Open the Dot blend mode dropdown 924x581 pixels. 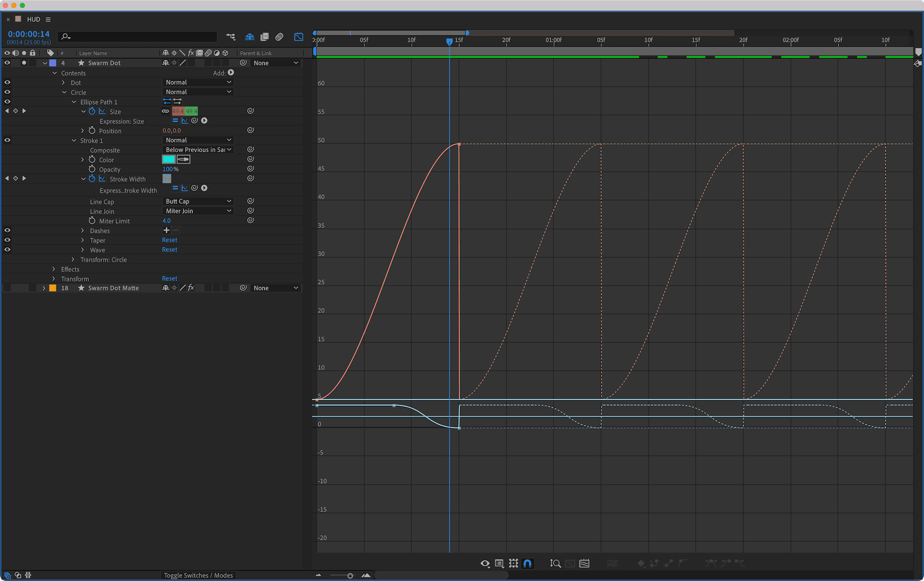tap(198, 82)
